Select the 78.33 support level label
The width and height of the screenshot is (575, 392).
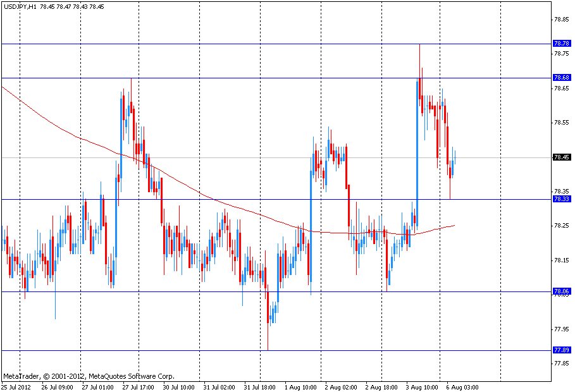pos(562,199)
